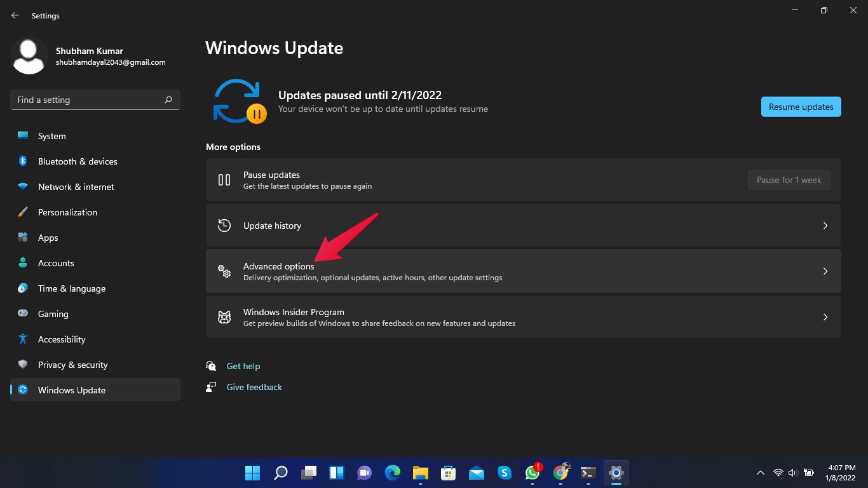
Task: Click the Advanced options gears icon
Action: point(224,271)
